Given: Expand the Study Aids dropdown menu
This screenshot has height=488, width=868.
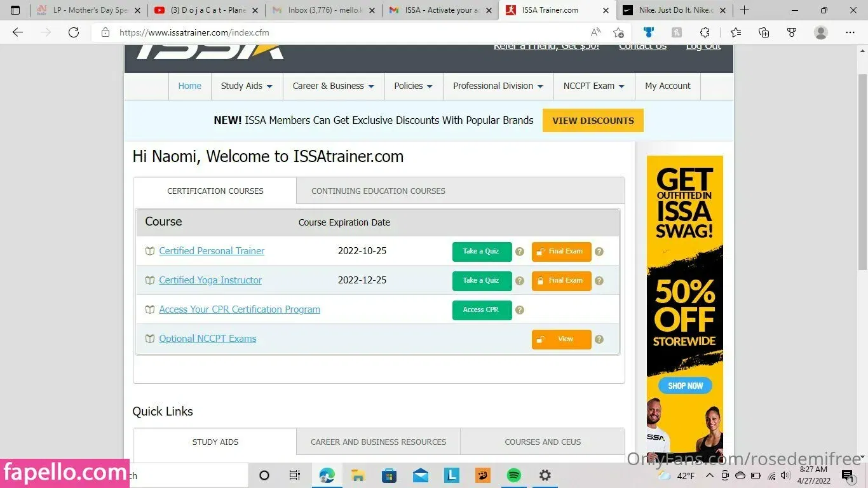Looking at the screenshot, I should point(247,86).
